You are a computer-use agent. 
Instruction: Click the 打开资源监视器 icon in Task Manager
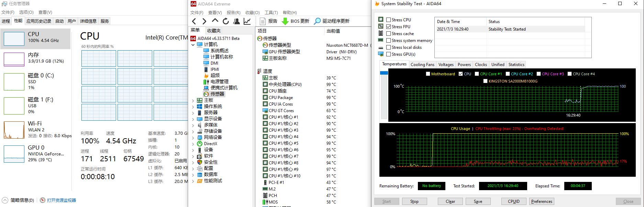(43, 200)
